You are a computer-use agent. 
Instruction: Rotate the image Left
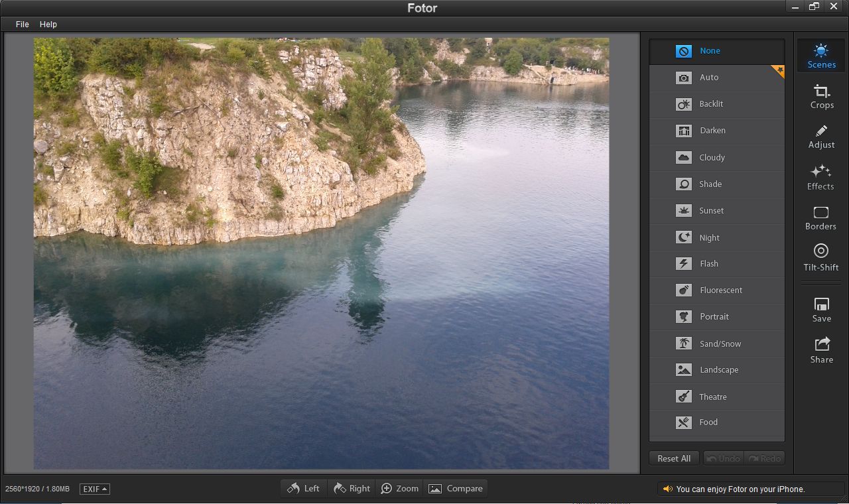click(x=304, y=489)
